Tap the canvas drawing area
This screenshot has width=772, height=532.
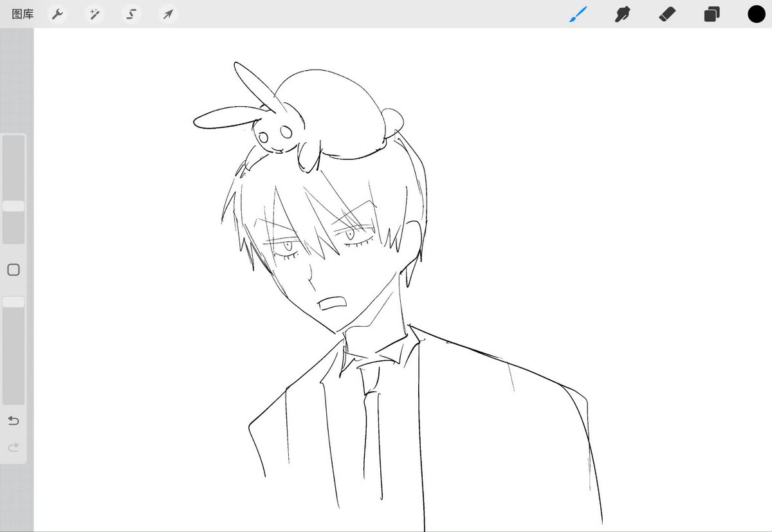point(386,289)
